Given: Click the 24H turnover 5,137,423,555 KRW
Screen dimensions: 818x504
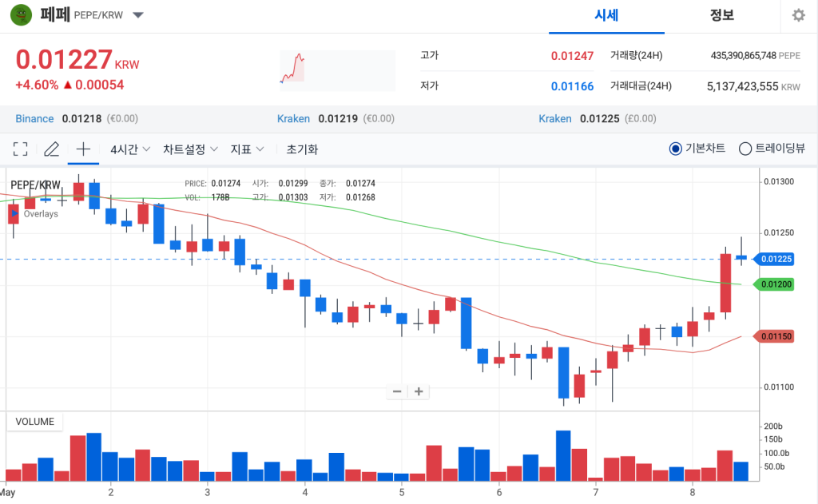Looking at the screenshot, I should pos(753,86).
